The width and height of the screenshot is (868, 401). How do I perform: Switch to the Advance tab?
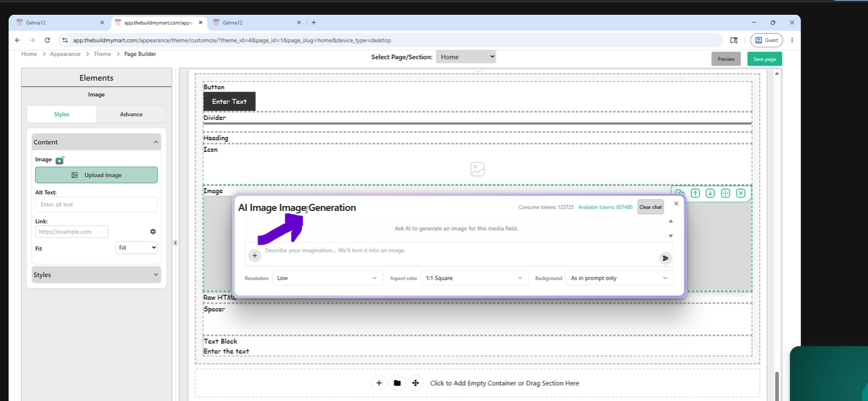131,114
